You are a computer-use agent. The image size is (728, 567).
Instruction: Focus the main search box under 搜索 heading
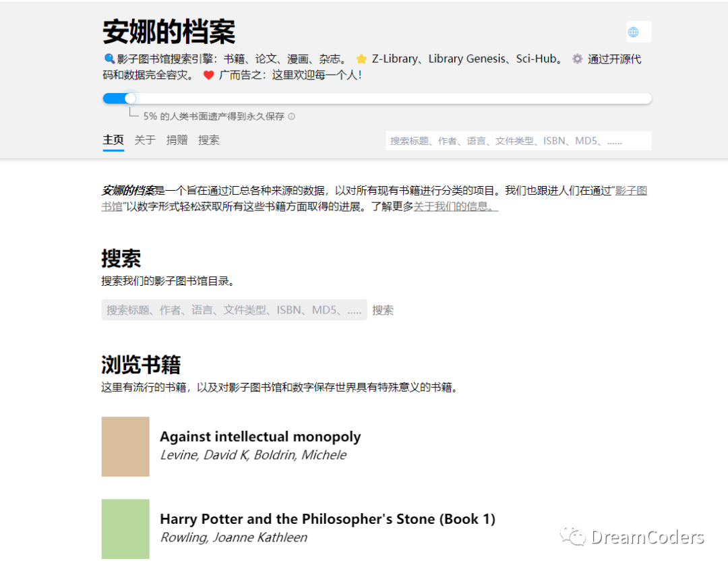235,309
